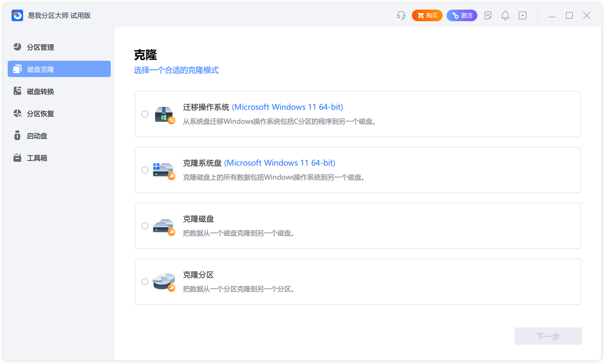605x364 pixels.
Task: Click the 下一步 next button
Action: tap(548, 336)
